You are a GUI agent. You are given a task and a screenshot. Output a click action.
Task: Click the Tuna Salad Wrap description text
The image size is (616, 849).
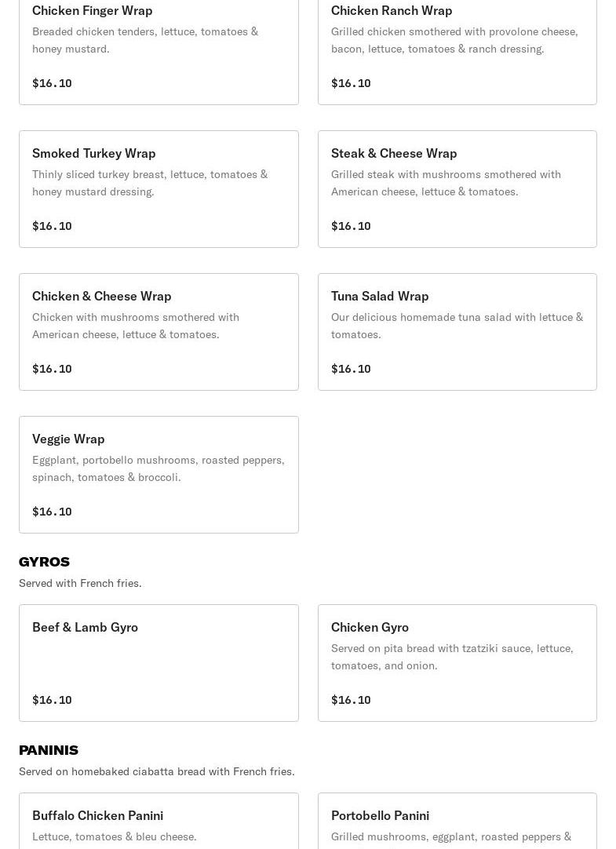click(x=457, y=326)
